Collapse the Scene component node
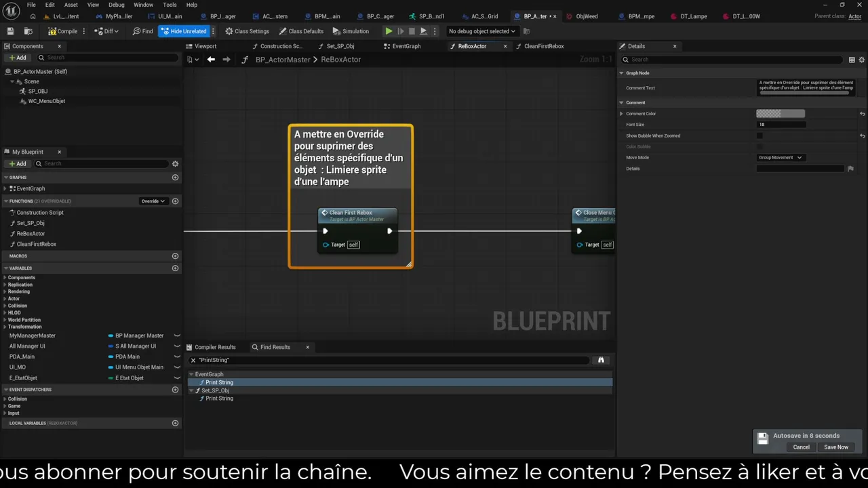The height and width of the screenshot is (488, 868). tap(12, 81)
